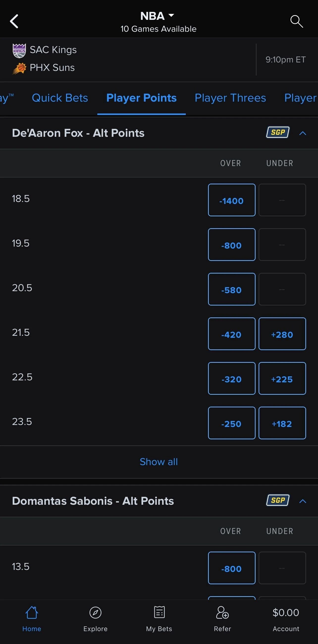Go to Home in bottom navigation
Viewport: 318px width, 644px height.
tap(32, 618)
